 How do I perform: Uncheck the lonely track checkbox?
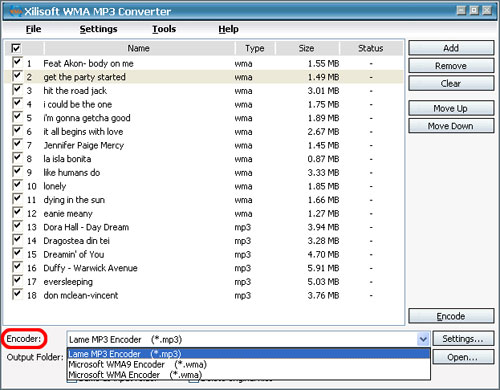(17, 185)
